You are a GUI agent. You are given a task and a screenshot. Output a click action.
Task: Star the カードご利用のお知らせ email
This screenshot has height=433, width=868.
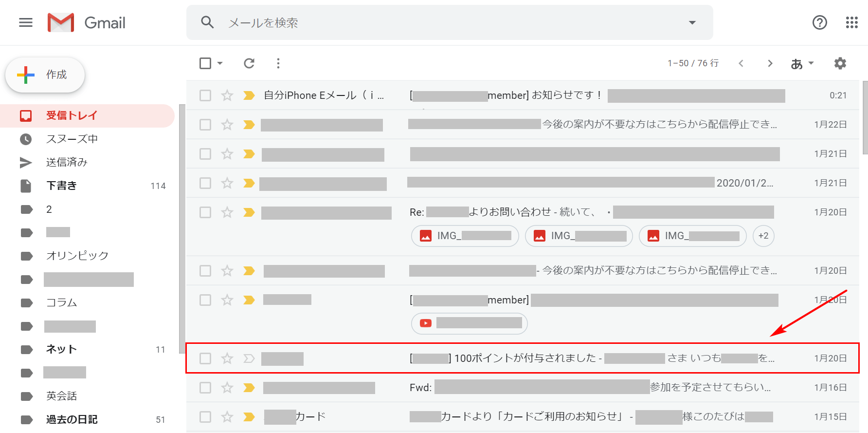point(227,417)
